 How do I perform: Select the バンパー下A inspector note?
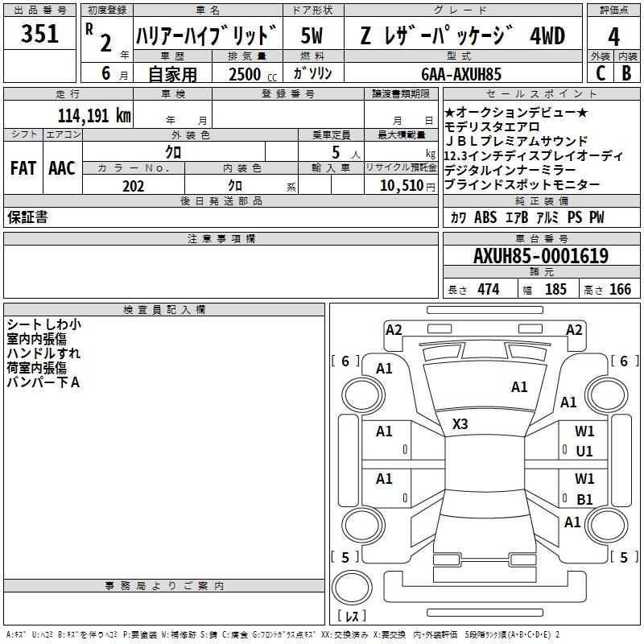(x=43, y=382)
